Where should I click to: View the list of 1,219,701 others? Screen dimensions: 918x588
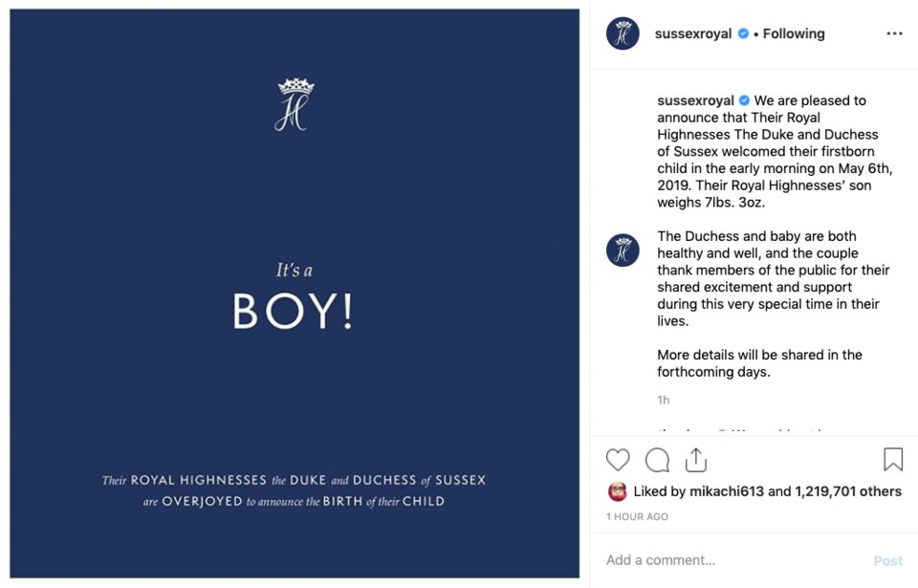(x=849, y=491)
